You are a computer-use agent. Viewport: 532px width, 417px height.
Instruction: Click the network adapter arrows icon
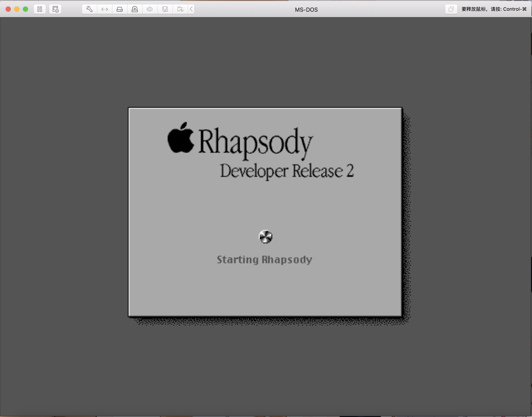point(105,9)
